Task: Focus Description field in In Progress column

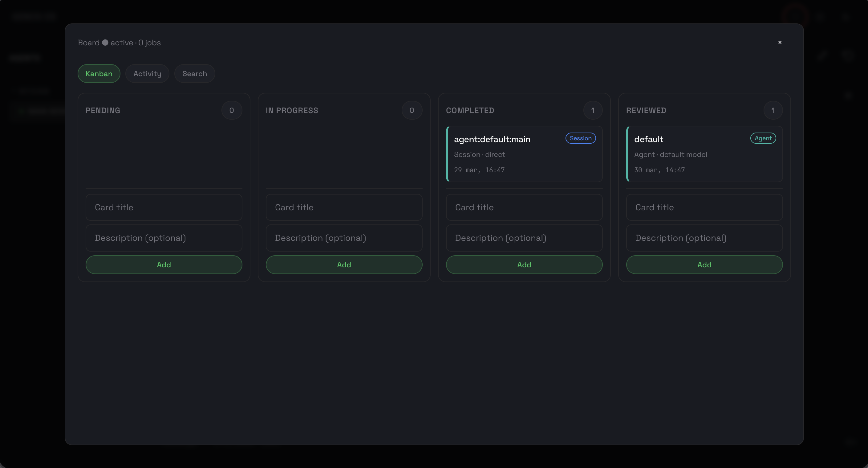Action: (x=344, y=238)
